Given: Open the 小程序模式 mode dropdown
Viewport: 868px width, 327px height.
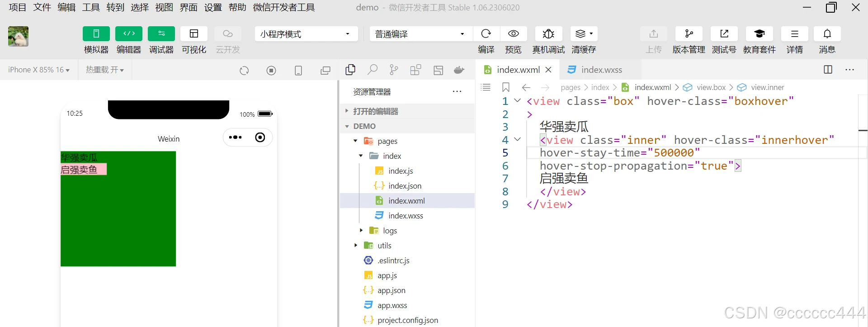Looking at the screenshot, I should point(306,34).
